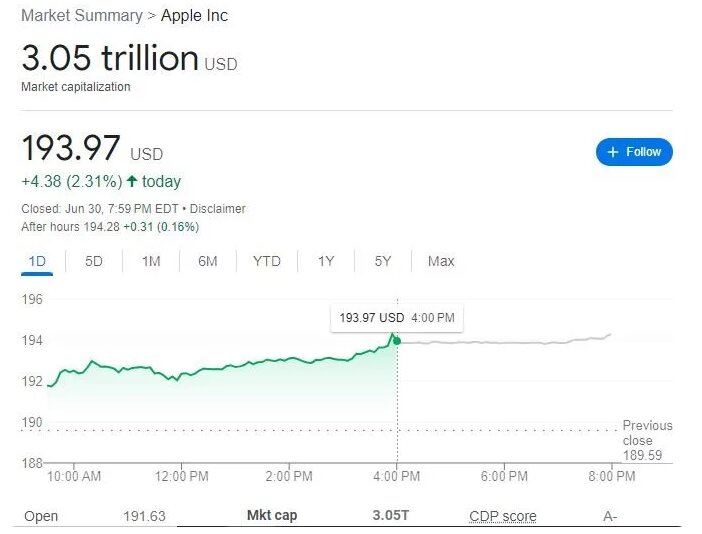Screen dimensions: 702x534
Task: Click the CDP score label
Action: [503, 517]
